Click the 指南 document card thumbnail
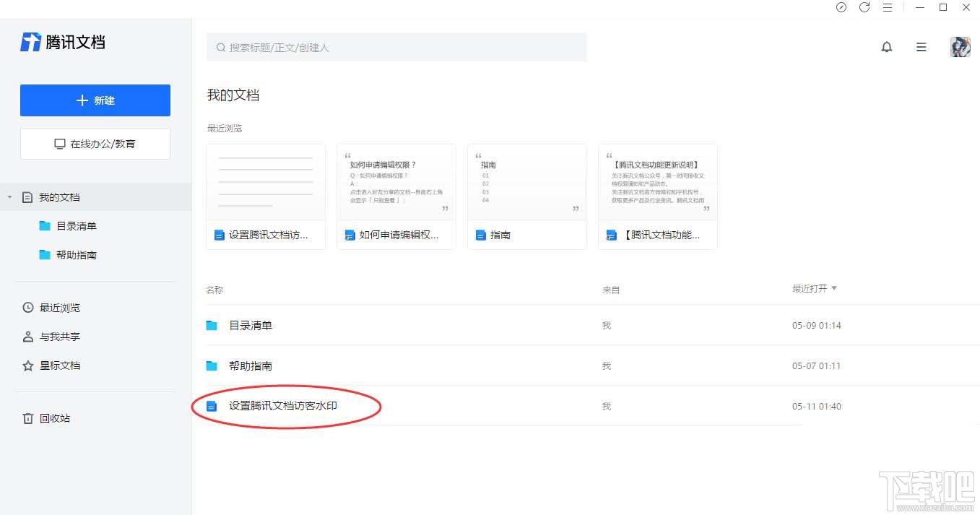The image size is (980, 515). 526,182
